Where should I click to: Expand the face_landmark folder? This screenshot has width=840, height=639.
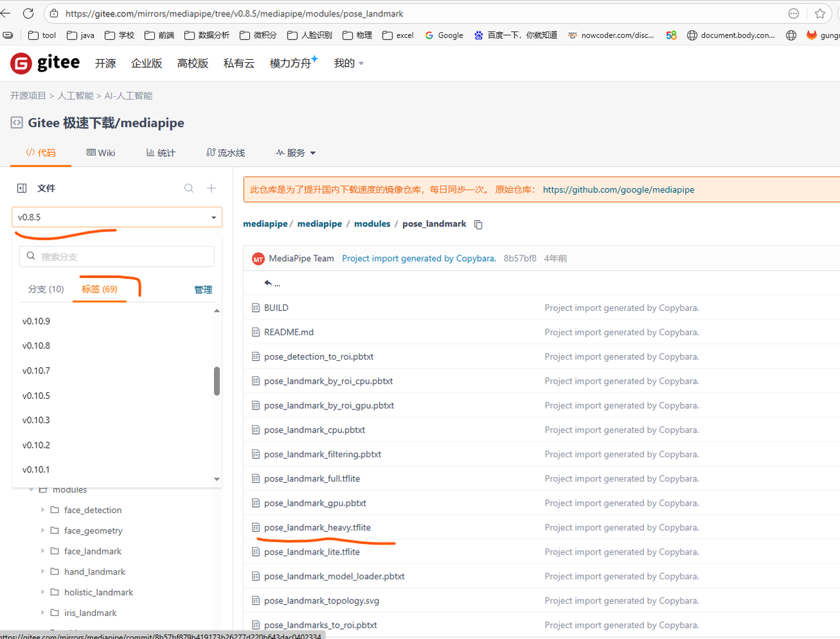pos(43,551)
